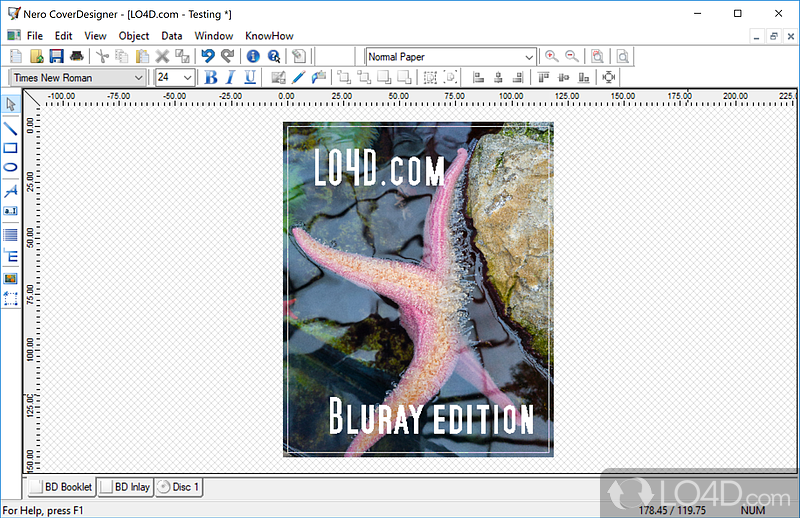
Task: Paste from clipboard icon
Action: tap(142, 56)
